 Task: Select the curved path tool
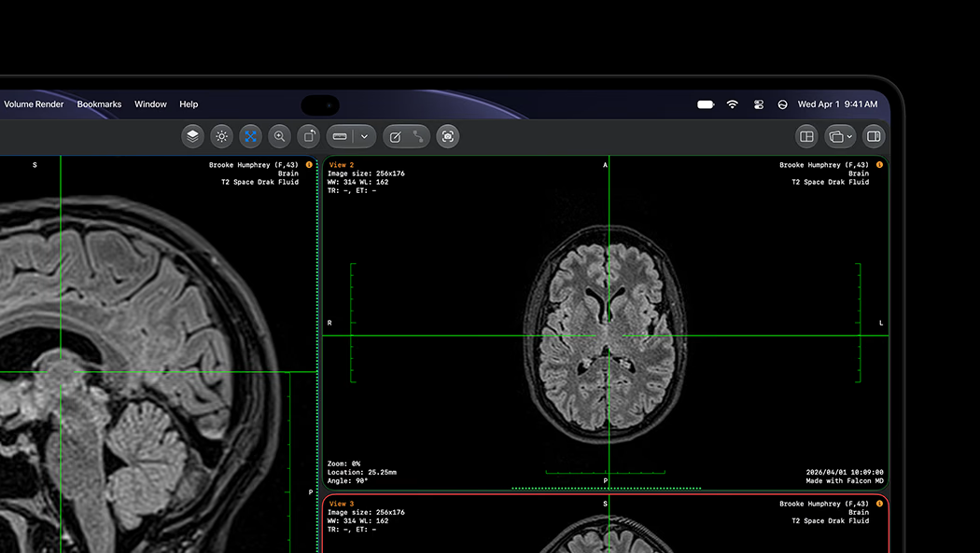pyautogui.click(x=418, y=136)
